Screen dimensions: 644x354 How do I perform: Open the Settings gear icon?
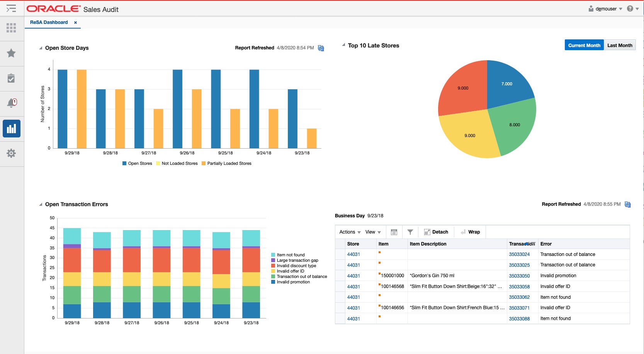tap(11, 153)
